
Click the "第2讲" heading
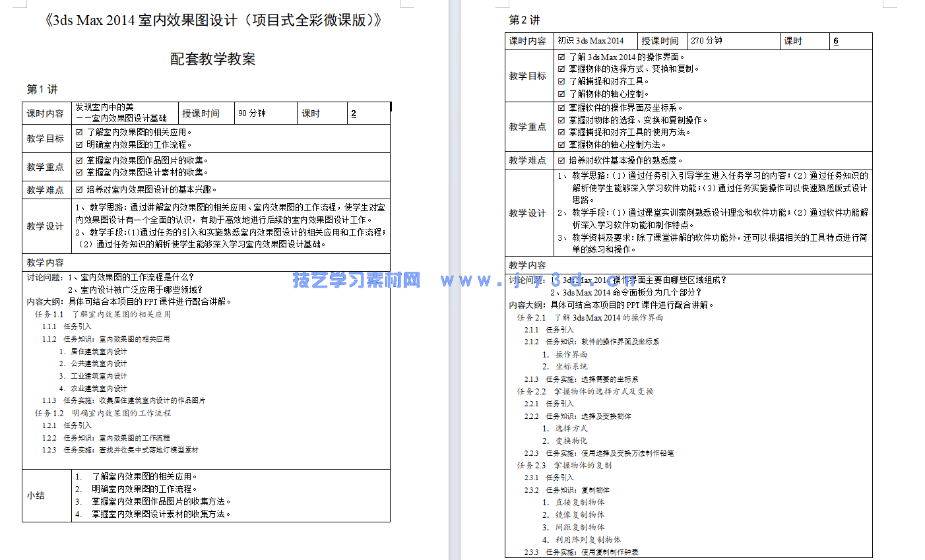[524, 20]
